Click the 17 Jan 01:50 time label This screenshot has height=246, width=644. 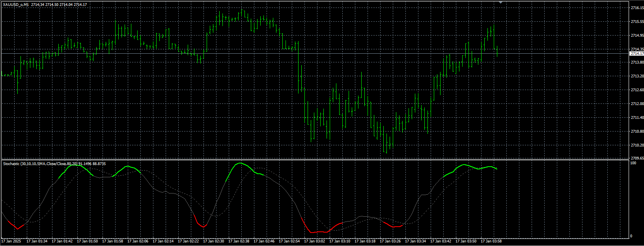click(x=87, y=241)
